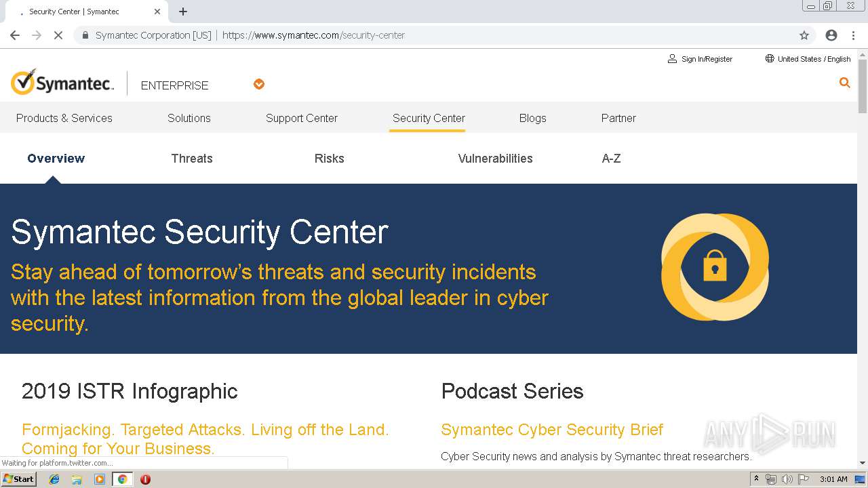Click the Sign In/Register link

pos(700,59)
